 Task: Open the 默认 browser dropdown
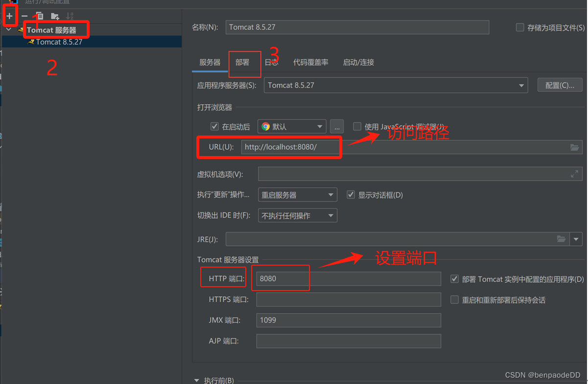point(292,126)
